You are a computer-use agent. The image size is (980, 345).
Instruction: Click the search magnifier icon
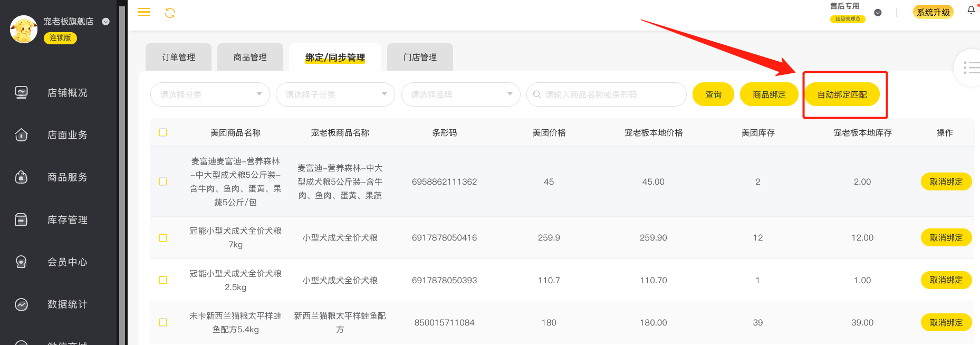click(x=537, y=94)
